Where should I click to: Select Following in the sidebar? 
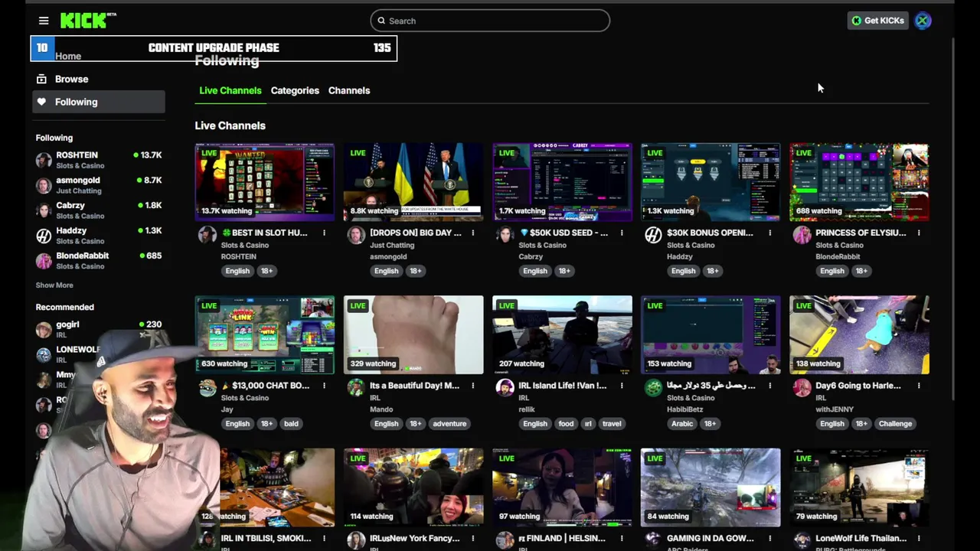pos(98,102)
